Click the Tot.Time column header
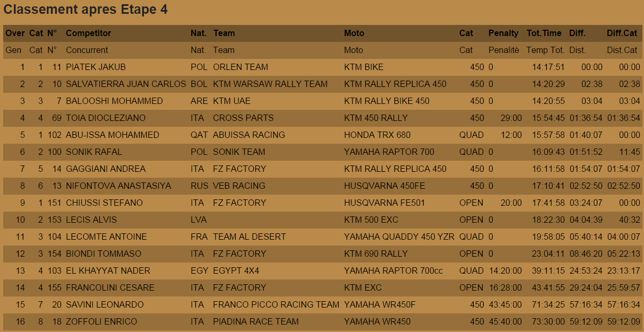Image resolution: width=644 pixels, height=332 pixels. point(544,33)
